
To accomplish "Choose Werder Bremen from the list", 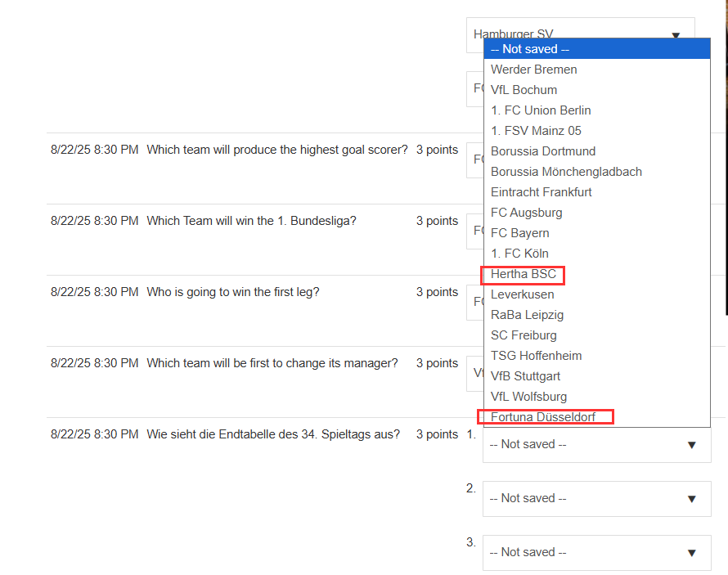I will tap(596, 70).
